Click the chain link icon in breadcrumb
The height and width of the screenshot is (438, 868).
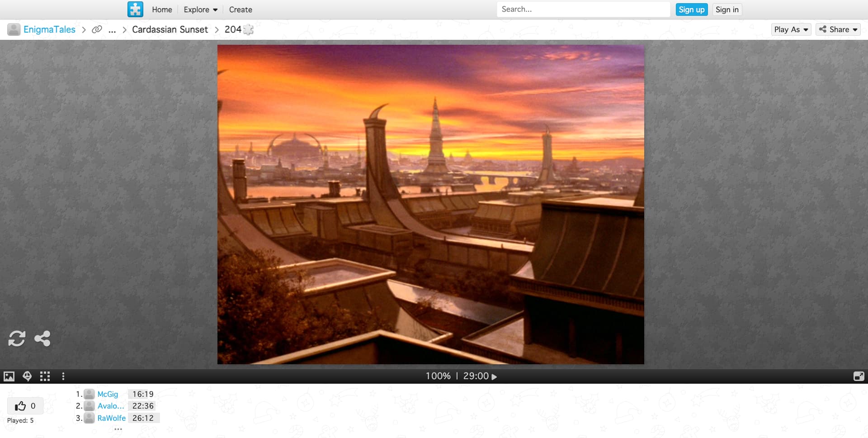pos(97,29)
